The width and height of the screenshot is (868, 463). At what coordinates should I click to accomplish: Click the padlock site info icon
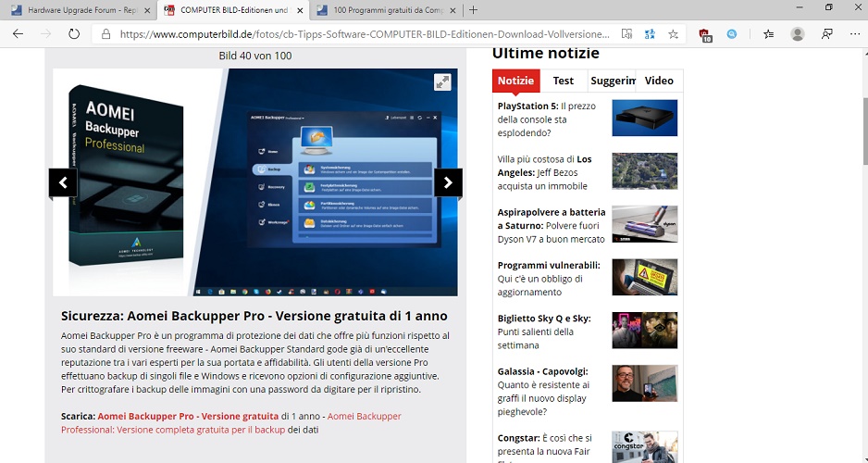pyautogui.click(x=105, y=33)
